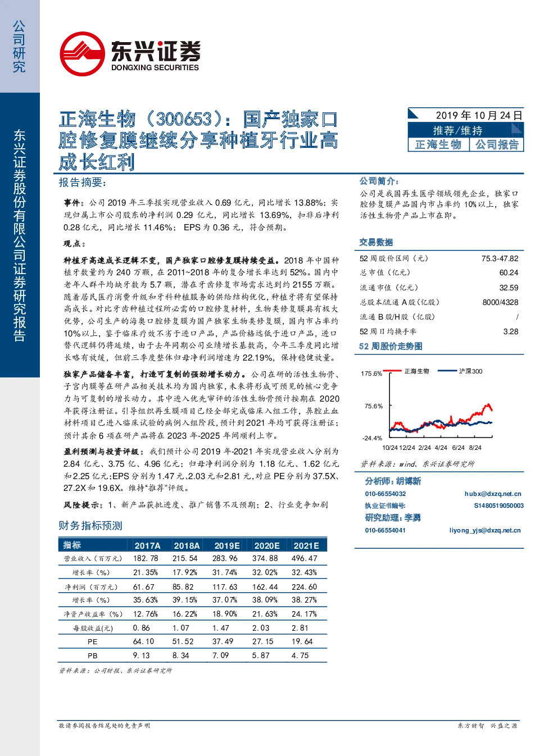The height and width of the screenshot is (756, 558).
Task: Click analyst phone 010-66554032
Action: click(385, 494)
